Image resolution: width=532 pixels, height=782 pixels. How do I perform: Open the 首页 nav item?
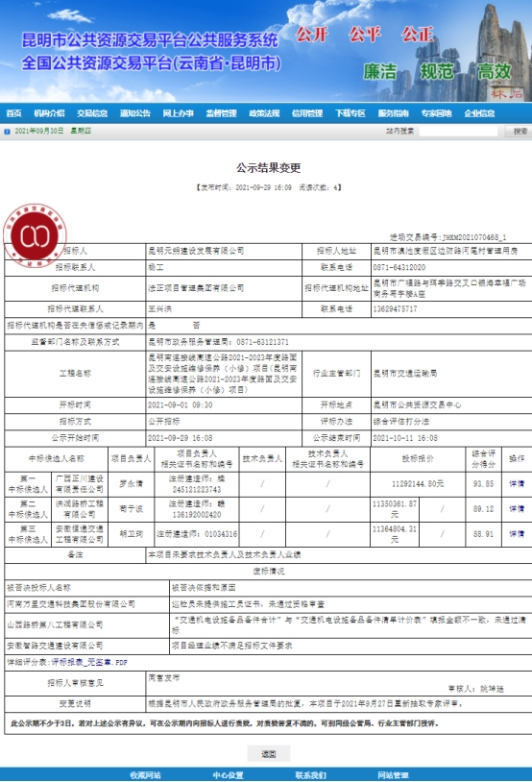click(13, 113)
